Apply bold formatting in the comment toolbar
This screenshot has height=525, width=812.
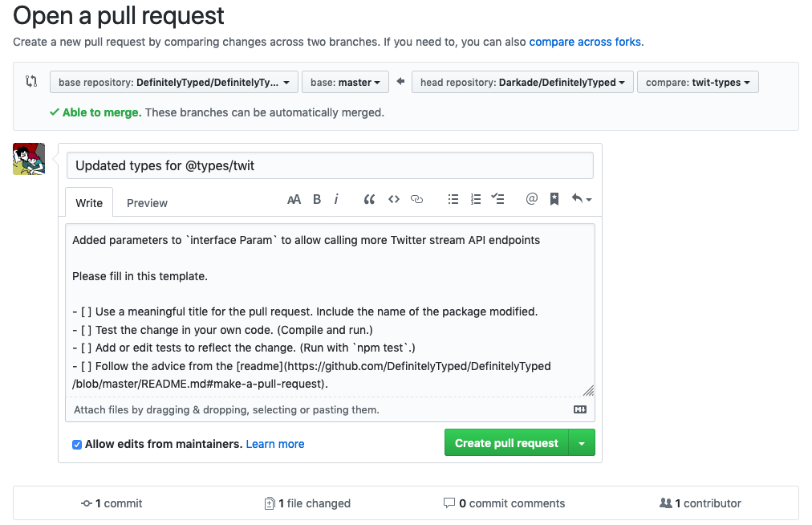(x=316, y=199)
